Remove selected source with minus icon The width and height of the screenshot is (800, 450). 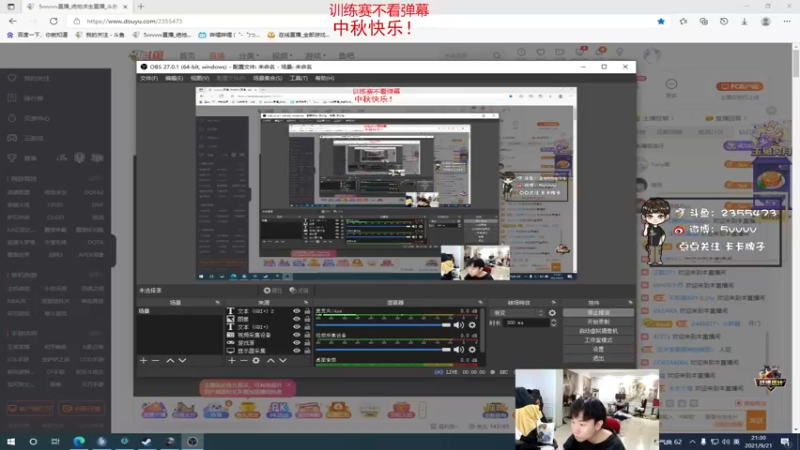(x=244, y=360)
